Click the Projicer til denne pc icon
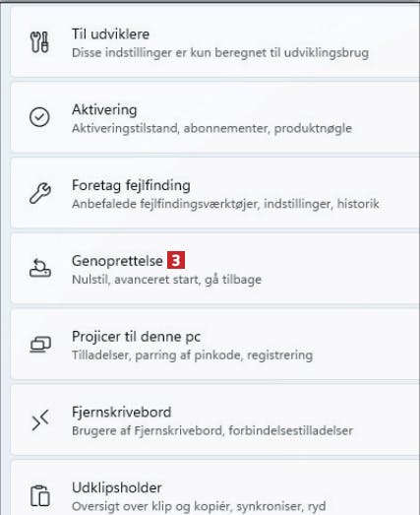 40,345
